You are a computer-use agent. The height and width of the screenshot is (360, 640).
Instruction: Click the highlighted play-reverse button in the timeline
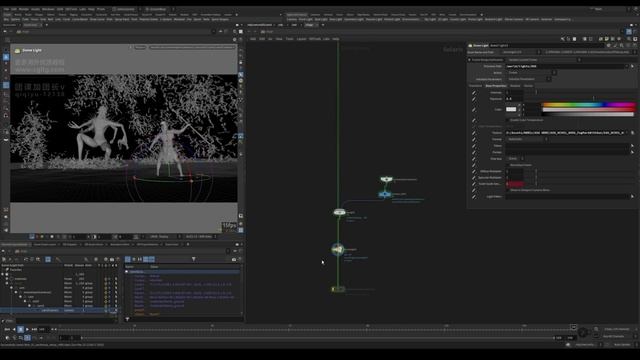pos(20,329)
